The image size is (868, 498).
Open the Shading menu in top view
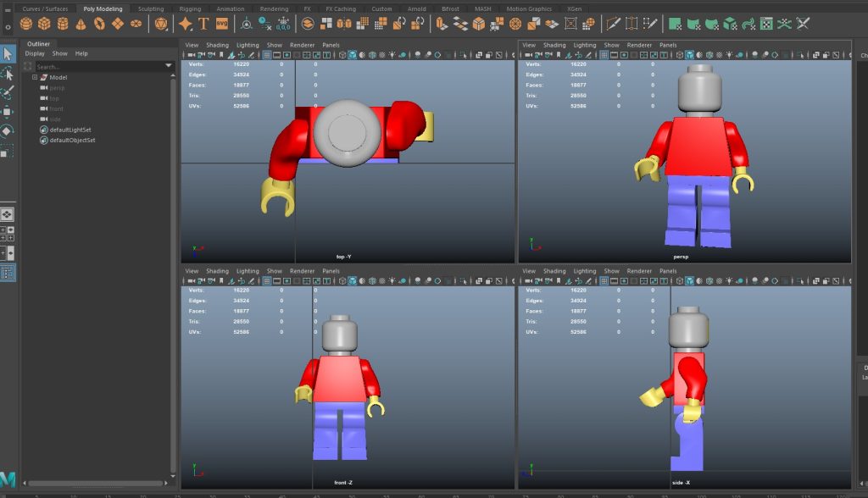(x=217, y=46)
